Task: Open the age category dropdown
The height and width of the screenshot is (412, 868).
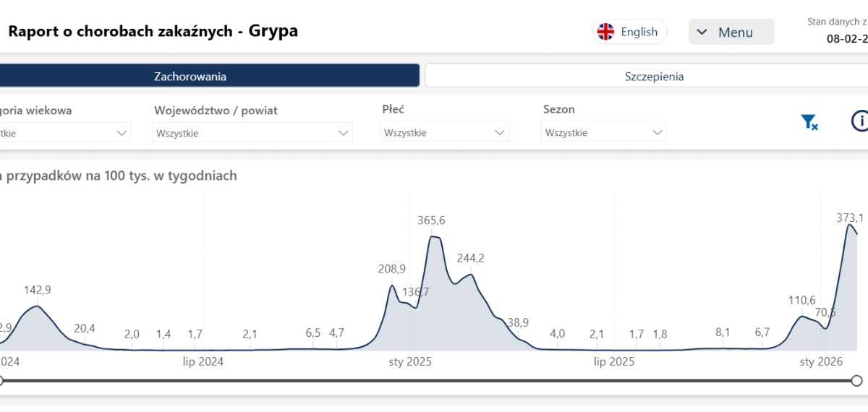Action: pyautogui.click(x=65, y=133)
